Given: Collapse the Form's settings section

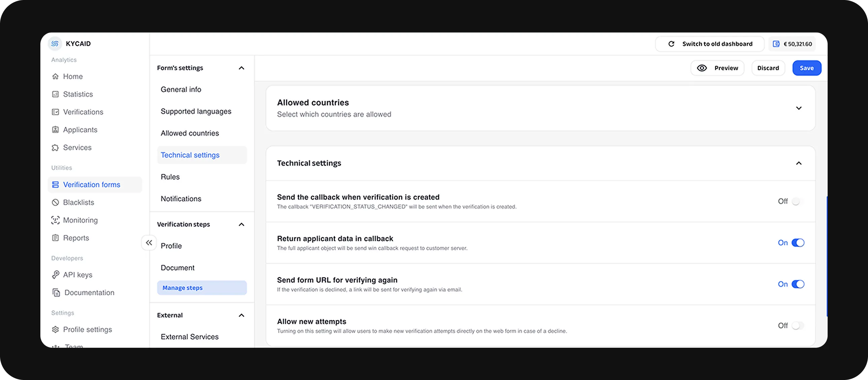Looking at the screenshot, I should 241,68.
